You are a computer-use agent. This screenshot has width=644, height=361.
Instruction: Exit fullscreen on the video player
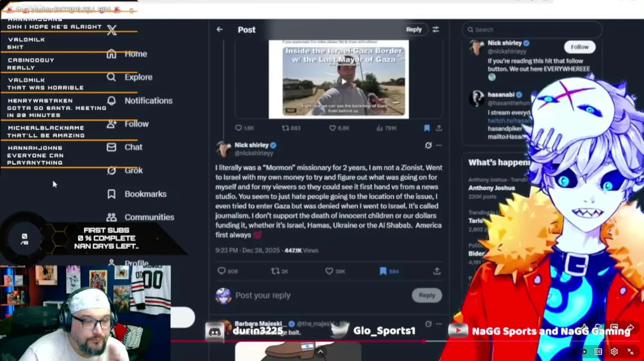tap(630, 352)
